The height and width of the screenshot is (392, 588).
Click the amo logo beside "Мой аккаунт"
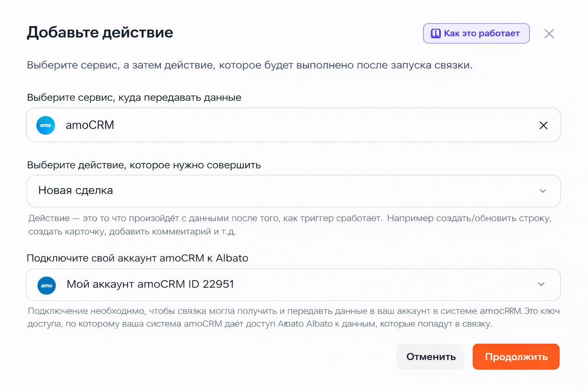coord(47,285)
